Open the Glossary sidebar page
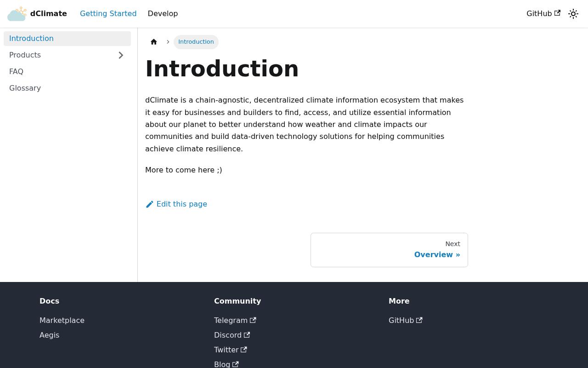 coord(67,88)
